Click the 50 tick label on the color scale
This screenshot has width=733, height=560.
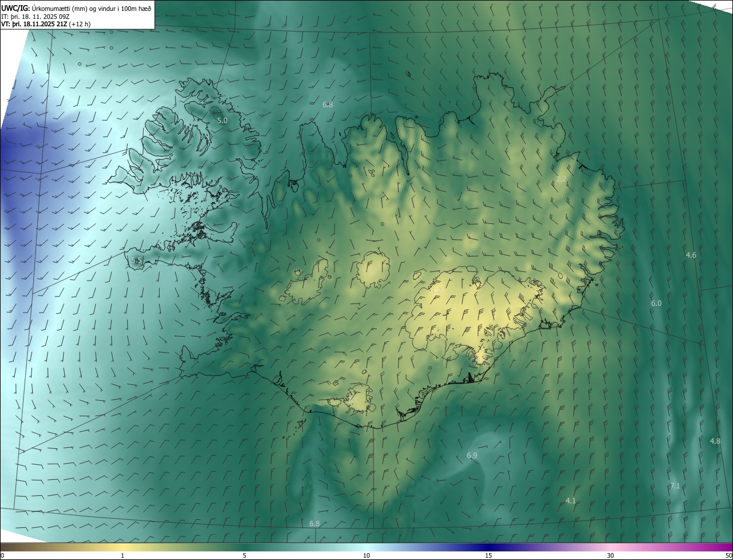pyautogui.click(x=728, y=556)
